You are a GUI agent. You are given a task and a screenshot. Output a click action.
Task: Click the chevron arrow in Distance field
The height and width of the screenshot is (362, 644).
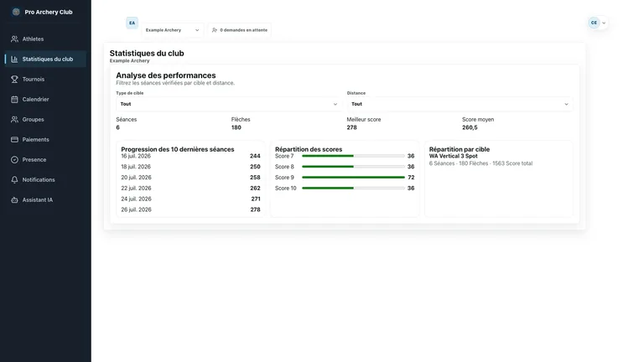(566, 104)
